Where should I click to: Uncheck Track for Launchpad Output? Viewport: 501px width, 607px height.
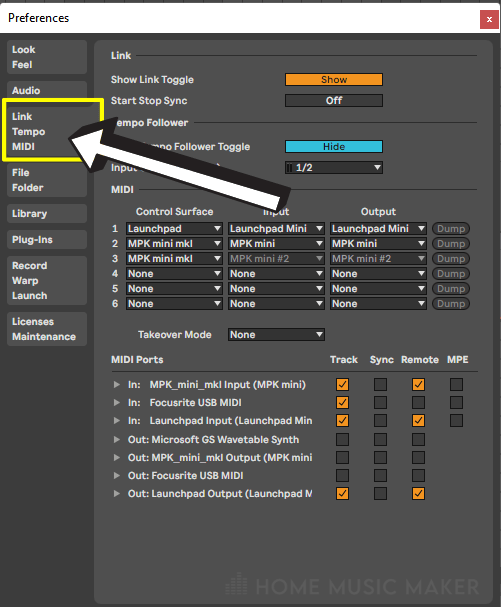(x=342, y=494)
